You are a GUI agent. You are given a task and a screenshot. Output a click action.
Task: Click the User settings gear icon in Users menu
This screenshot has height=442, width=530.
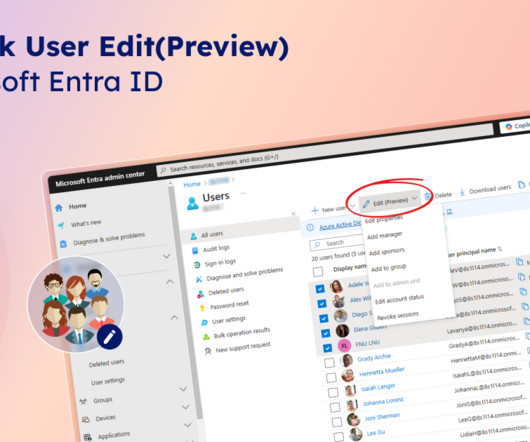point(204,323)
